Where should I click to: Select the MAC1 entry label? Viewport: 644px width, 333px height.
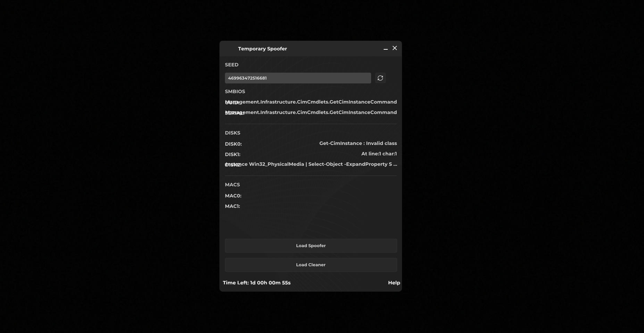[232, 206]
